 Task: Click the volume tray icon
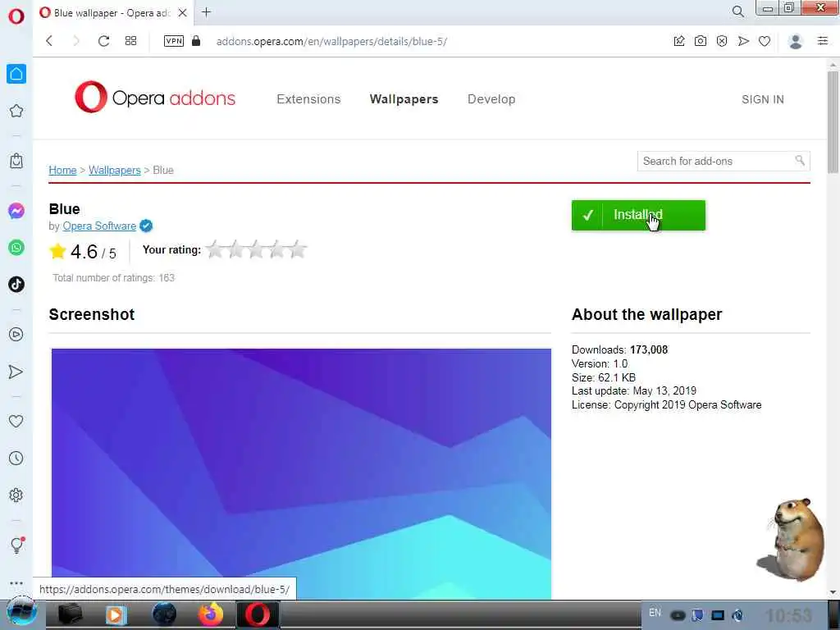pos(737,615)
